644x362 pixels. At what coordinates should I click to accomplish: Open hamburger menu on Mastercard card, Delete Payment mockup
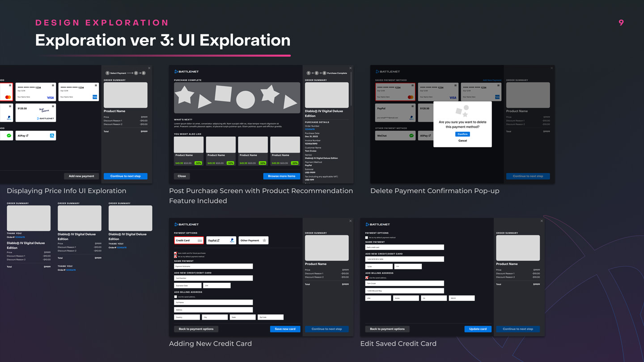click(x=413, y=85)
